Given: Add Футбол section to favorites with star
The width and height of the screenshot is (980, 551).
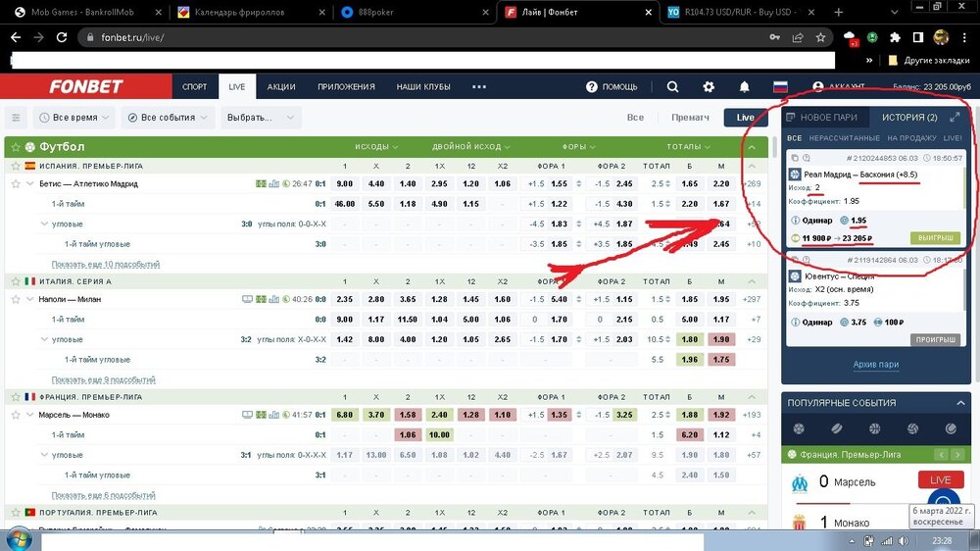Looking at the screenshot, I should pos(15,147).
